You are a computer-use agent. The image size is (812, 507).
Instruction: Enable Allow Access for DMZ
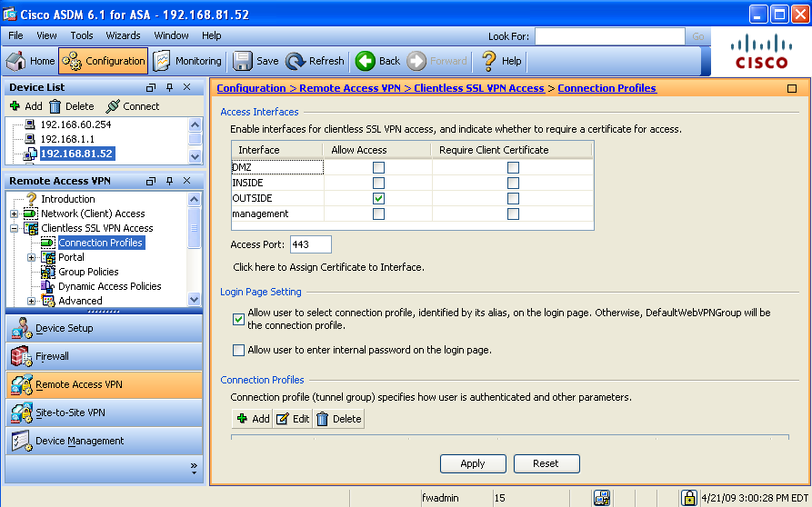point(378,167)
